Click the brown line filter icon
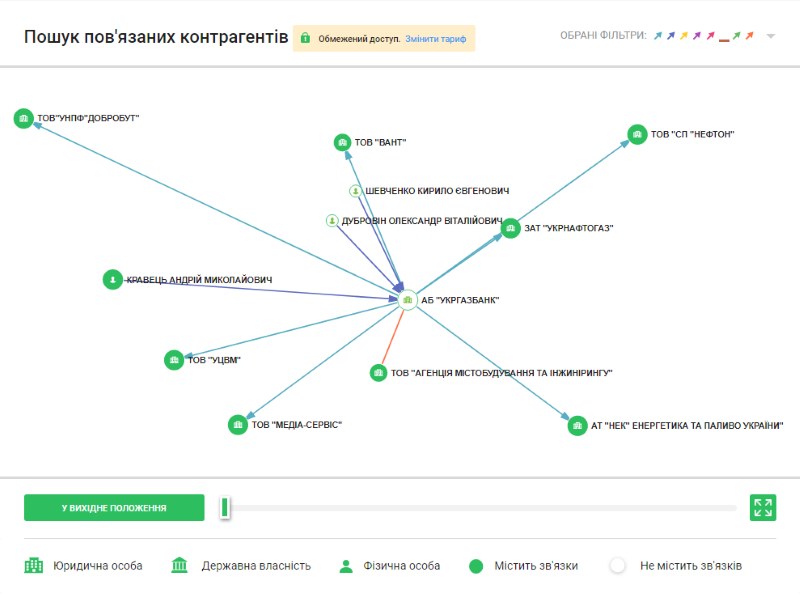This screenshot has width=800, height=594. 723,40
